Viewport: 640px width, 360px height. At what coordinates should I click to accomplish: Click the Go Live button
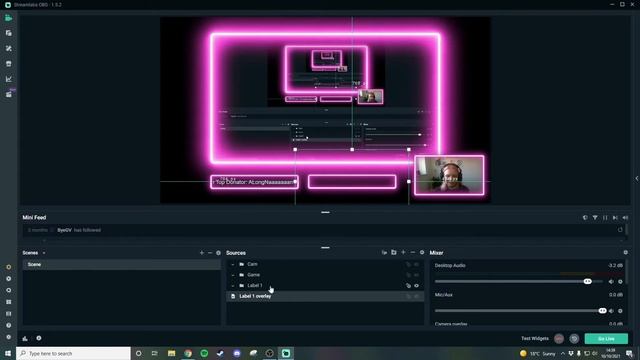point(606,338)
